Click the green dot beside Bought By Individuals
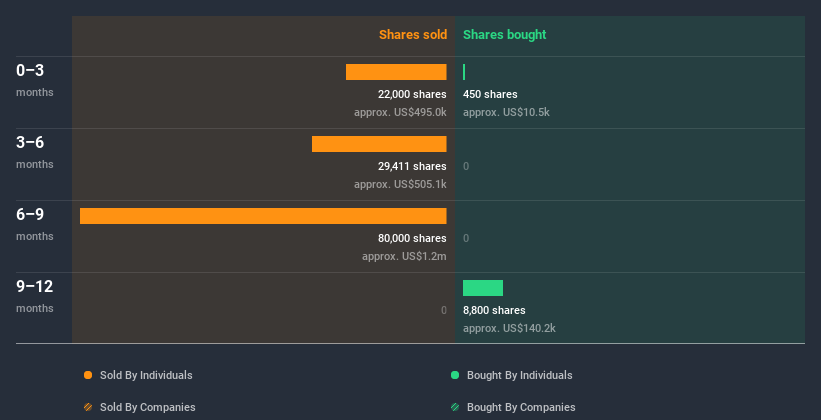Image resolution: width=821 pixels, height=420 pixels. (455, 375)
